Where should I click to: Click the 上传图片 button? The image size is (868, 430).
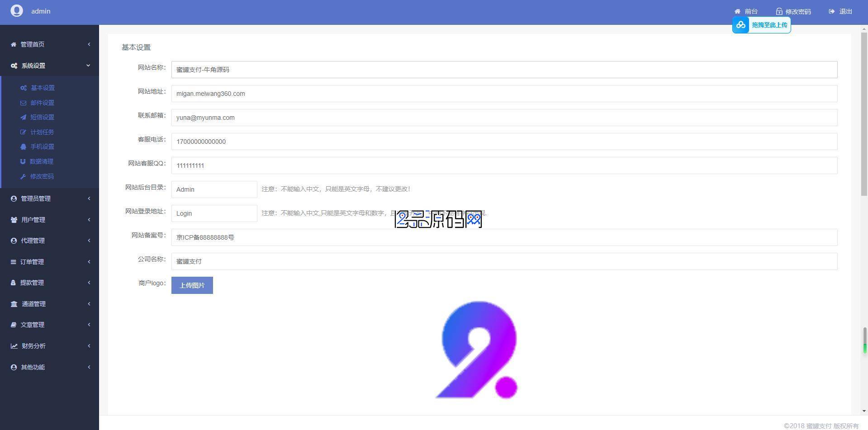point(192,285)
